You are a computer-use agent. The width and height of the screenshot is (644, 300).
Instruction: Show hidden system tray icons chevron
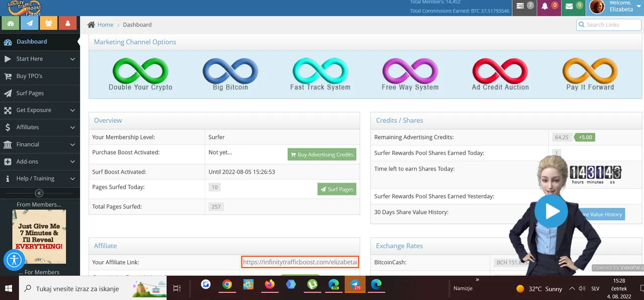pos(572,289)
